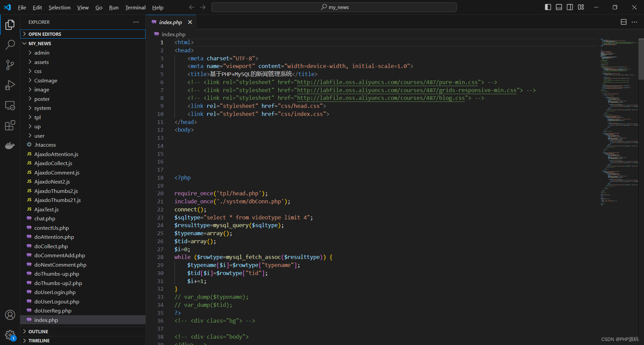644x345 pixels.
Task: Open the Go menu
Action: pyautogui.click(x=99, y=7)
